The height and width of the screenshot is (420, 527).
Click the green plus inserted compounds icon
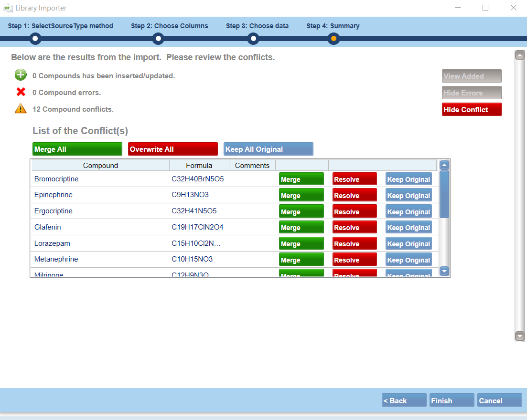(21, 75)
